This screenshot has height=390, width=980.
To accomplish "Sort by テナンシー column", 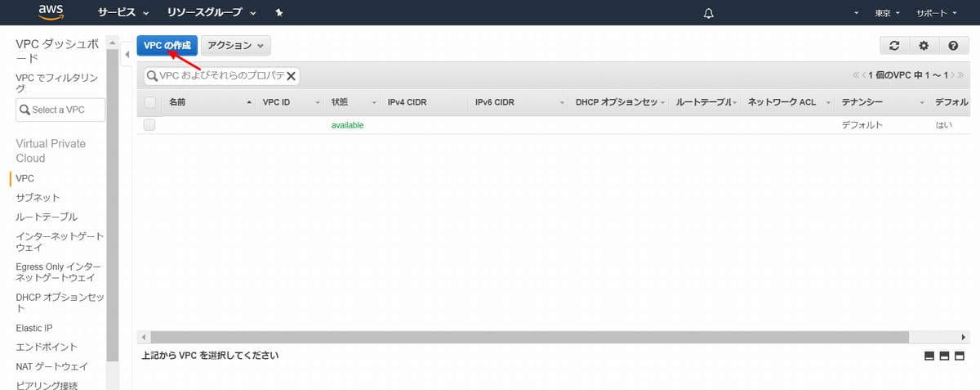I will tap(883, 102).
